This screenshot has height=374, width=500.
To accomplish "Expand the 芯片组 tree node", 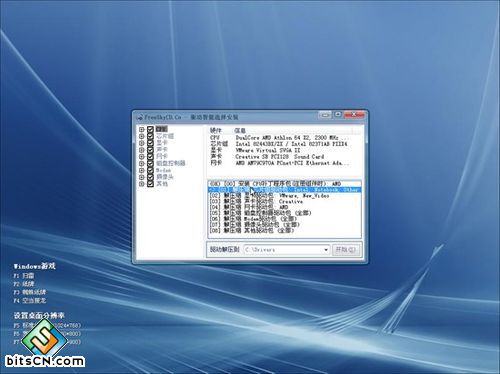I will [x=142, y=136].
